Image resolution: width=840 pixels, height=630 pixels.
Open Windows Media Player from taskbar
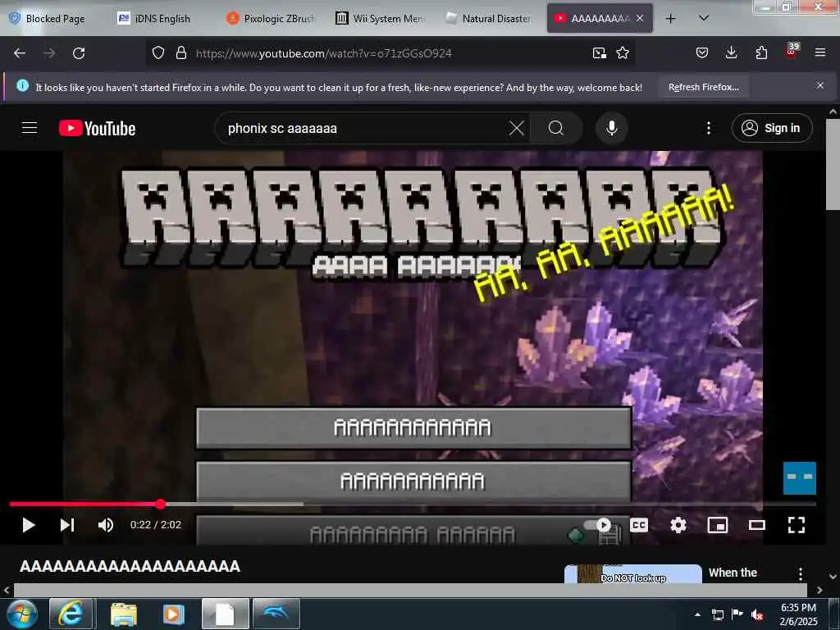point(173,614)
